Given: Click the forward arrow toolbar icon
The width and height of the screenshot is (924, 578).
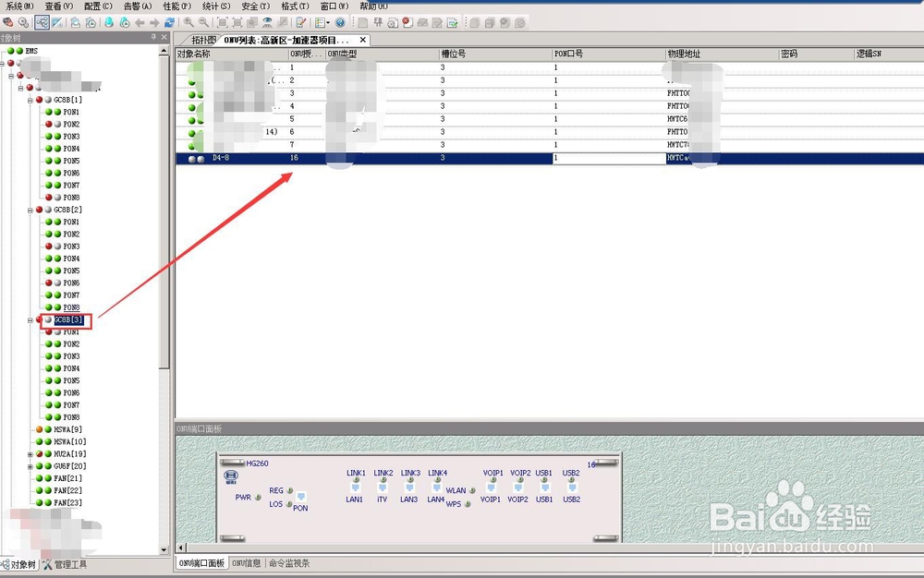Looking at the screenshot, I should [154, 23].
